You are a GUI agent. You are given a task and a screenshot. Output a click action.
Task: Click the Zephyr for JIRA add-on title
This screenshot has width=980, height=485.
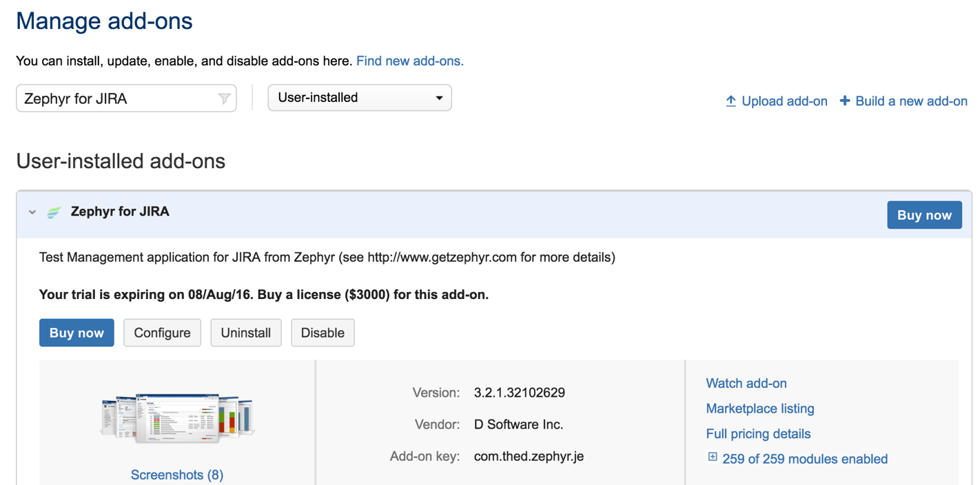pos(120,211)
